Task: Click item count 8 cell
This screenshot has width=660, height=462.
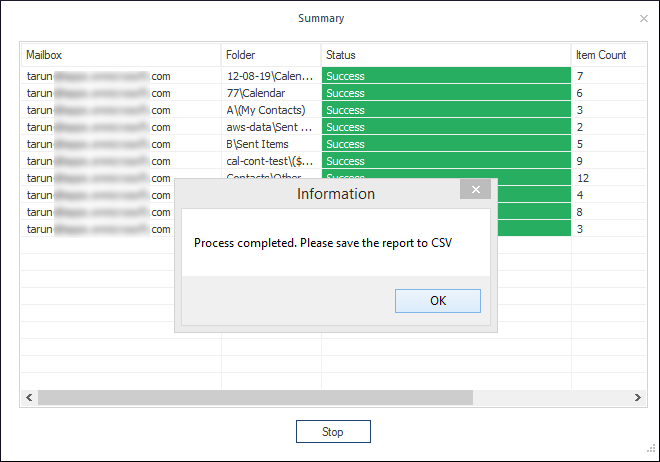Action: click(x=609, y=212)
